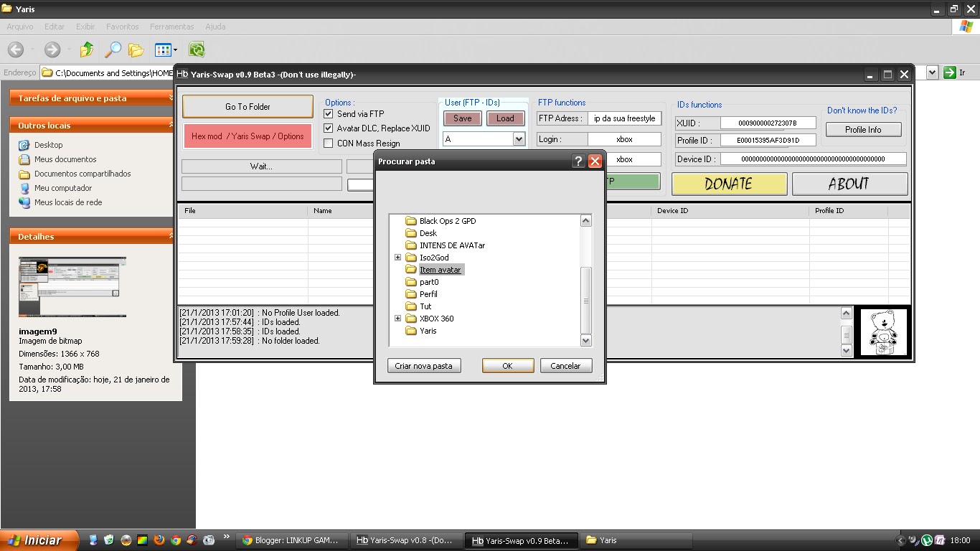Viewport: 980px width, 551px height.
Task: Click the recycle bin quick launch icon
Action: (x=109, y=540)
